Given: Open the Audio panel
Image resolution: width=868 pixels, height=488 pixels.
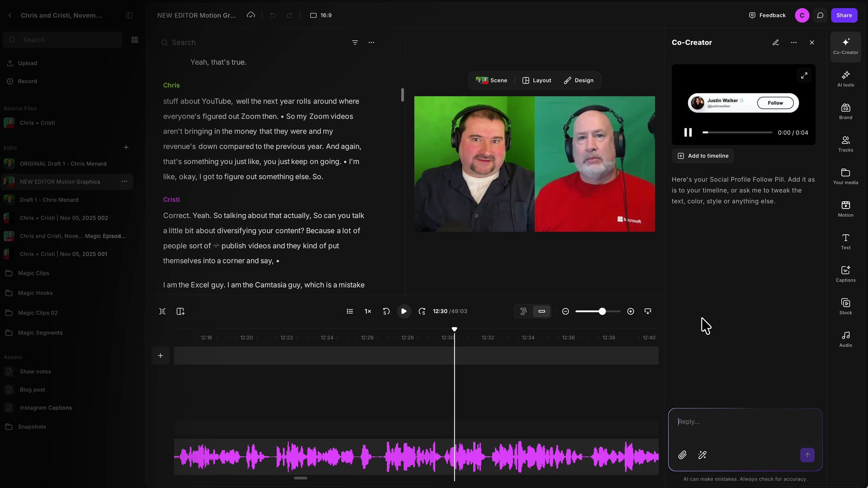Looking at the screenshot, I should pos(845,339).
